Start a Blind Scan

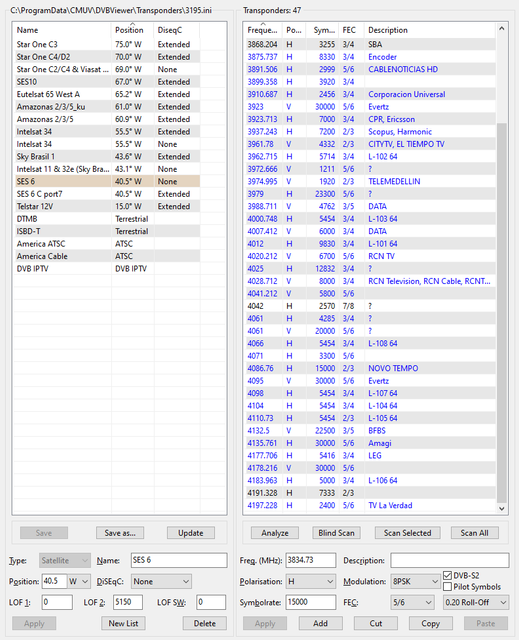[x=337, y=533]
